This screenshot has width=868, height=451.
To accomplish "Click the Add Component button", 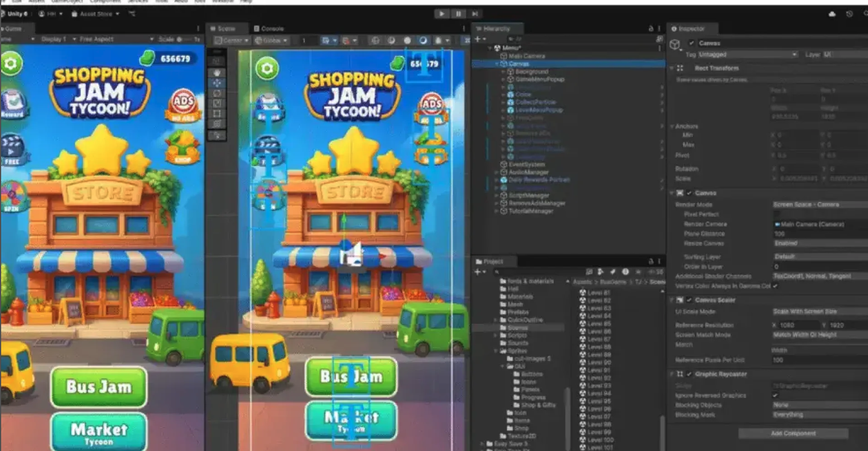I will [793, 433].
